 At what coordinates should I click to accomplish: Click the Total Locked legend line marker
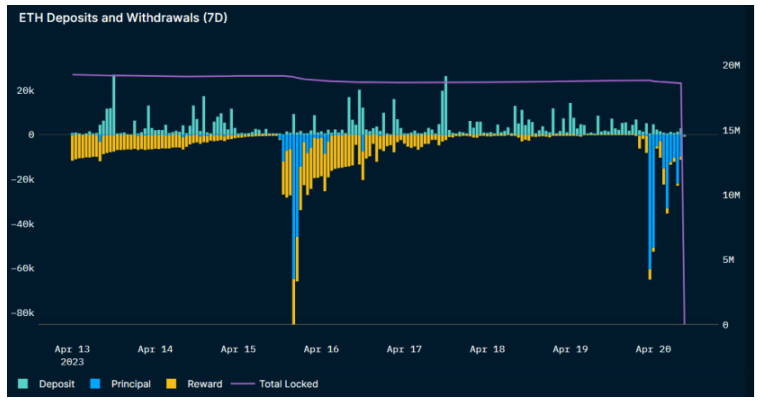[242, 384]
